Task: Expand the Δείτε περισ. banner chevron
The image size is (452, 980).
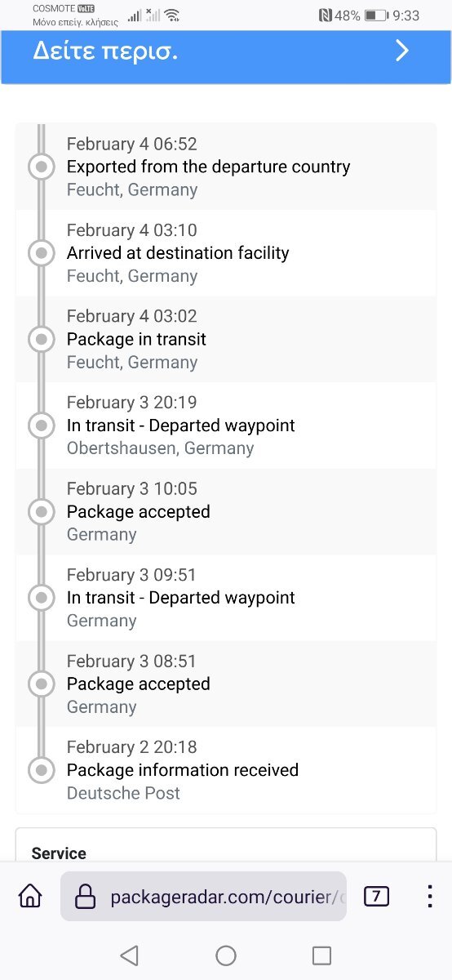Action: (x=401, y=51)
